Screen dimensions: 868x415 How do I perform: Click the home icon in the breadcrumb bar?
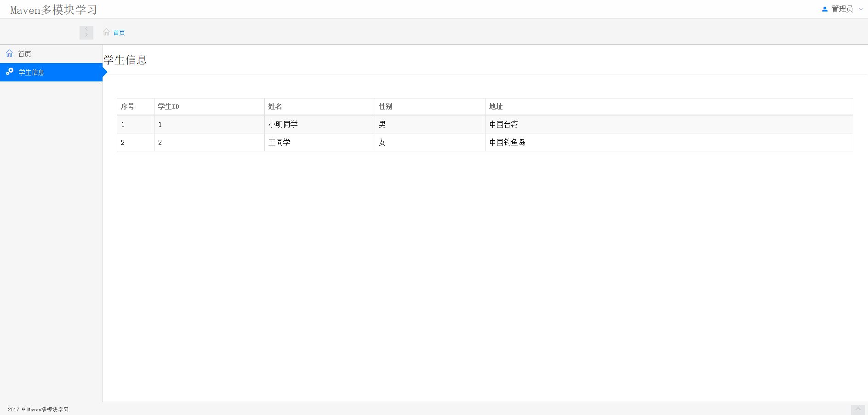pos(106,32)
